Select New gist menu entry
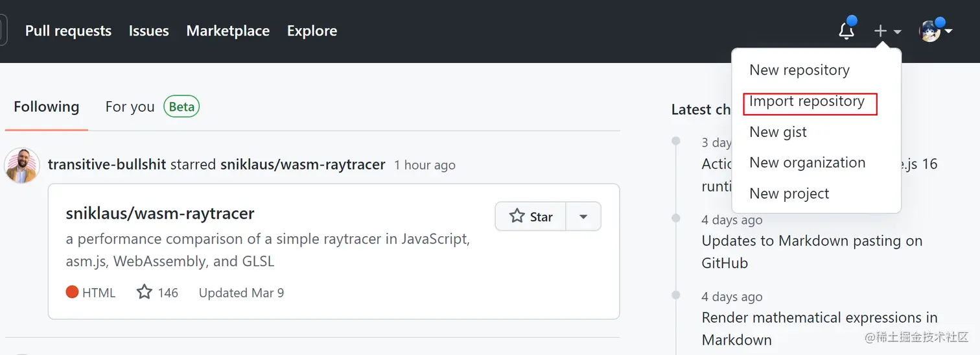The image size is (980, 355). click(778, 132)
